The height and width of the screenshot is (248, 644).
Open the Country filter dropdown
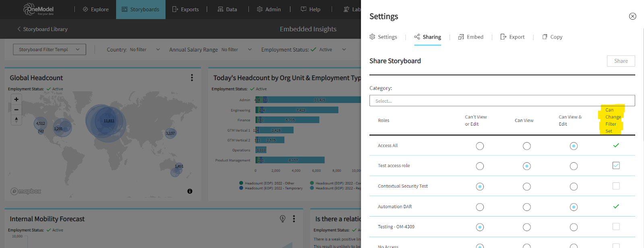coord(158,50)
